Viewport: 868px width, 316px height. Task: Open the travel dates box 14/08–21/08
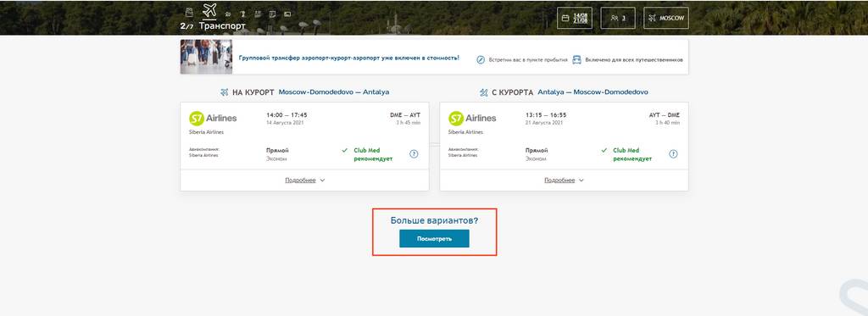pos(574,18)
